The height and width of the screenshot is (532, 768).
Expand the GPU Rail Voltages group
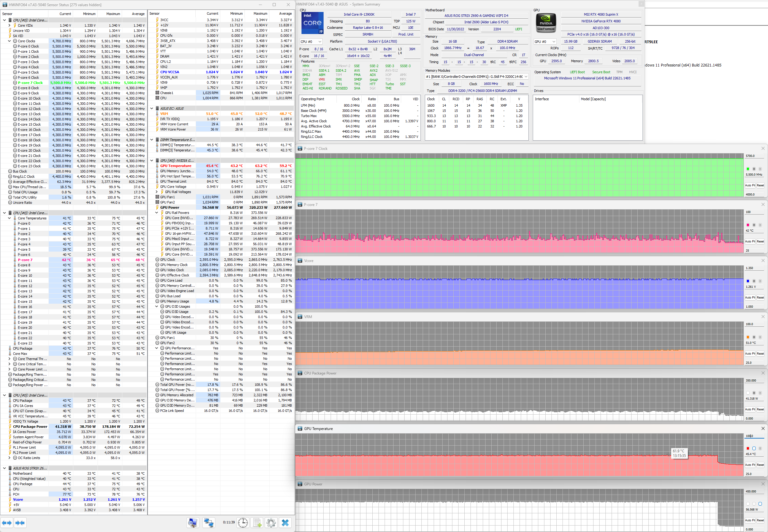[157, 192]
